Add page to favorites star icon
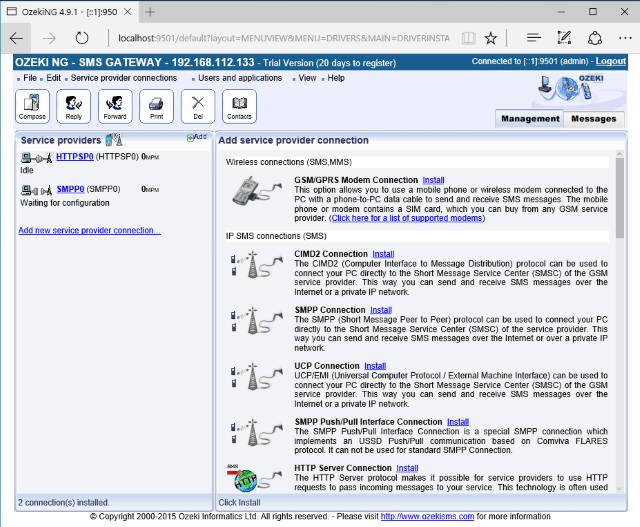 click(491, 38)
